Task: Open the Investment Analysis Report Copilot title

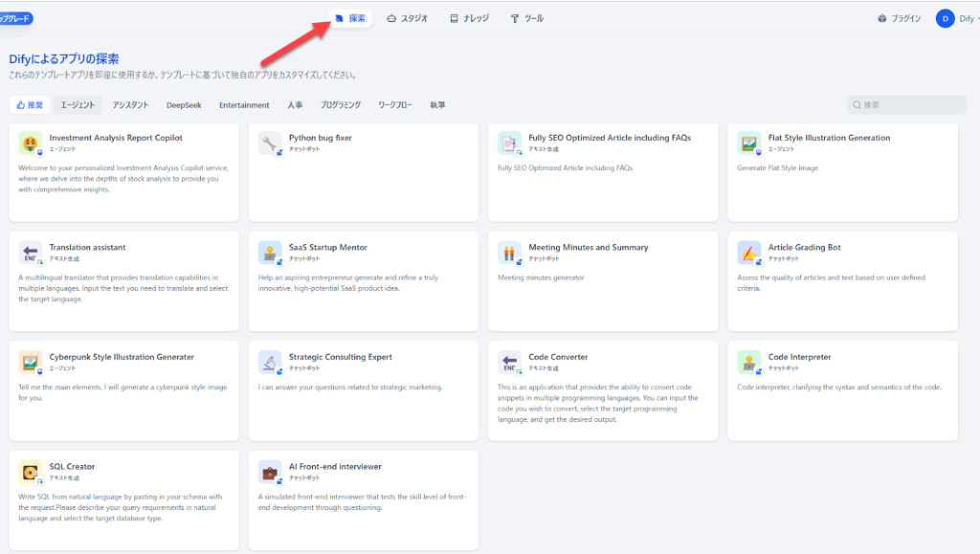Action: pyautogui.click(x=116, y=138)
